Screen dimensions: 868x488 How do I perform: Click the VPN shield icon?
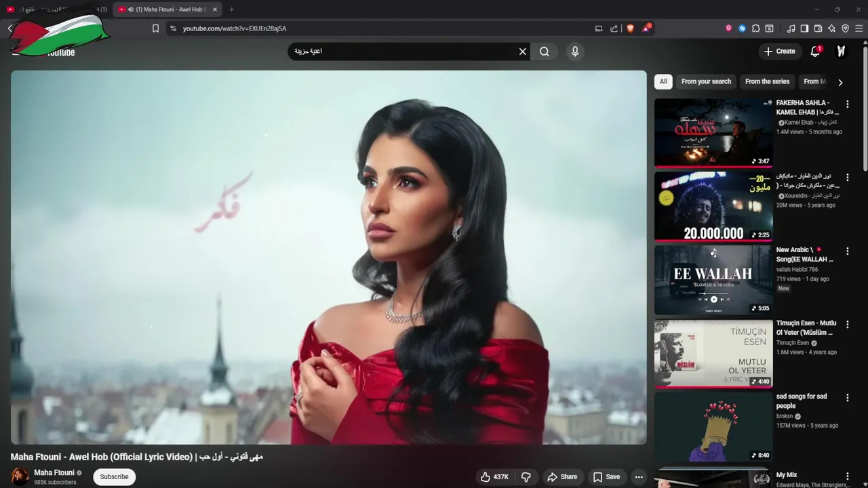[845, 28]
